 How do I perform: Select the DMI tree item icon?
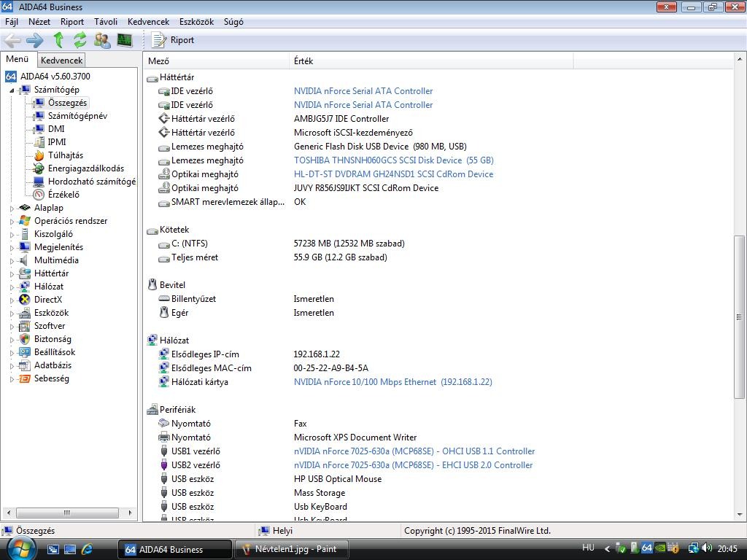click(x=39, y=129)
